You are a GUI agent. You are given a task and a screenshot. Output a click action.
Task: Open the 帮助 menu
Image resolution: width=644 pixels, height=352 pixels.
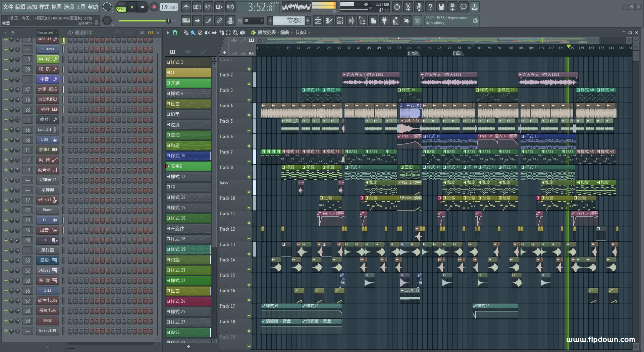(x=93, y=7)
